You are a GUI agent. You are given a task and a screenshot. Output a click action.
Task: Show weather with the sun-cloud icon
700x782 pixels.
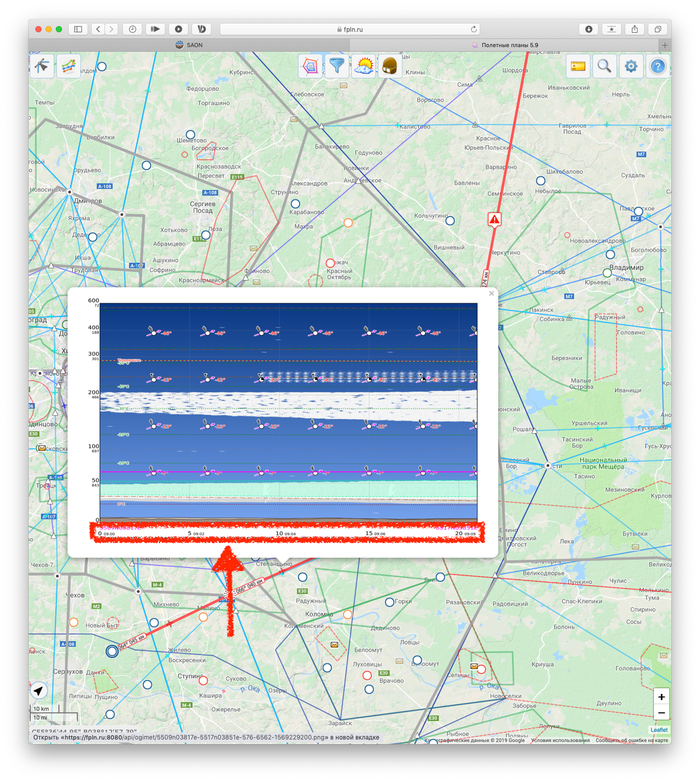click(x=364, y=66)
